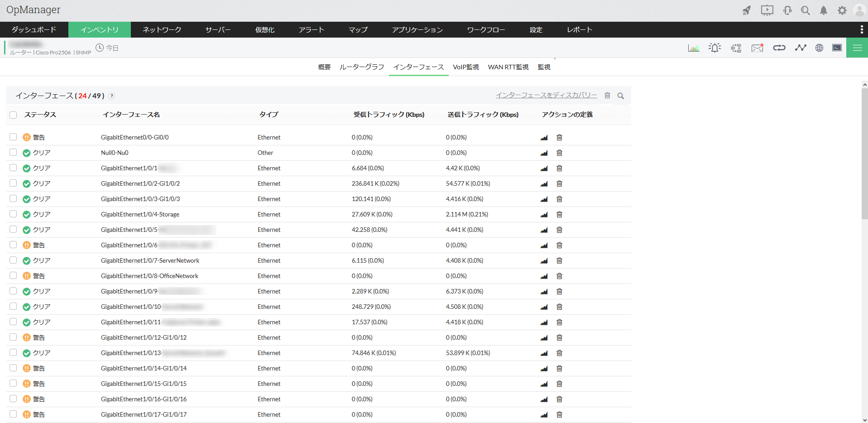Screen dimensions: 868x423
Task: Check the GigabitEthernet1/0/8-OfficeNetwork row checkbox
Action: 13,275
